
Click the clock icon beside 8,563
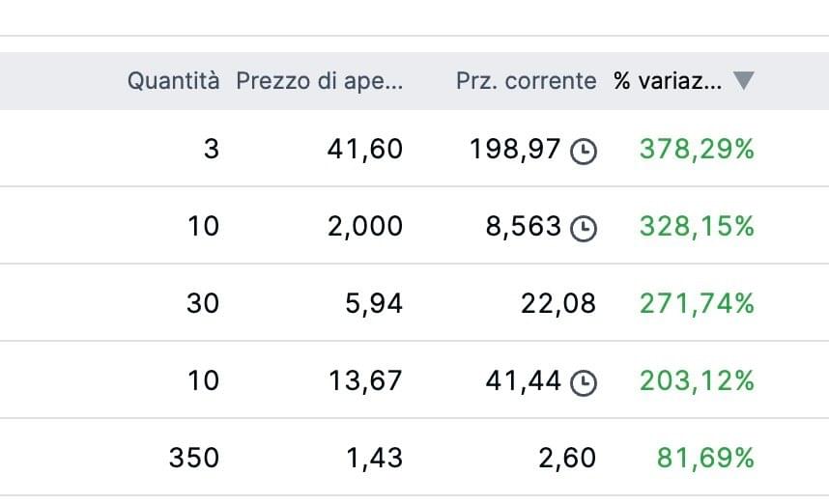[x=584, y=228]
